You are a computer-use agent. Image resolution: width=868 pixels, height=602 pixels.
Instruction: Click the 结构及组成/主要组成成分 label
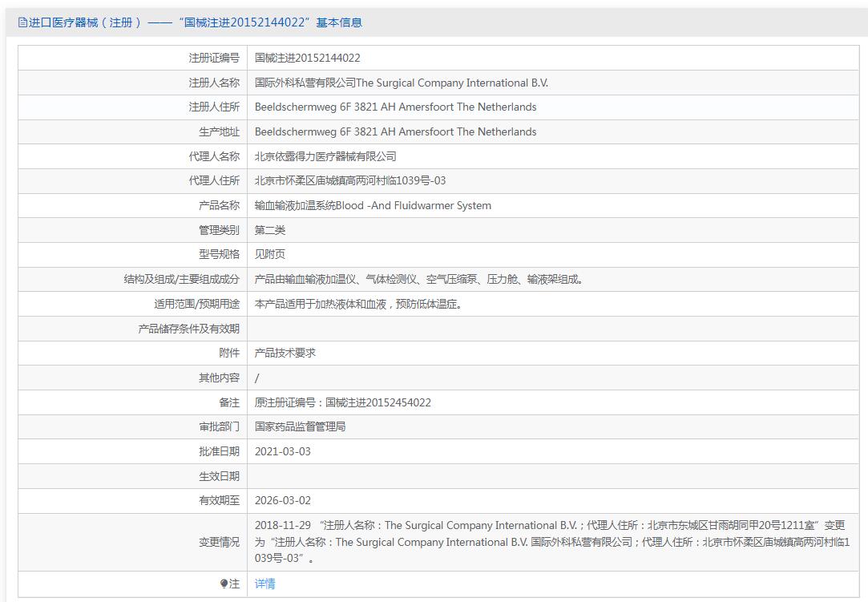click(182, 279)
